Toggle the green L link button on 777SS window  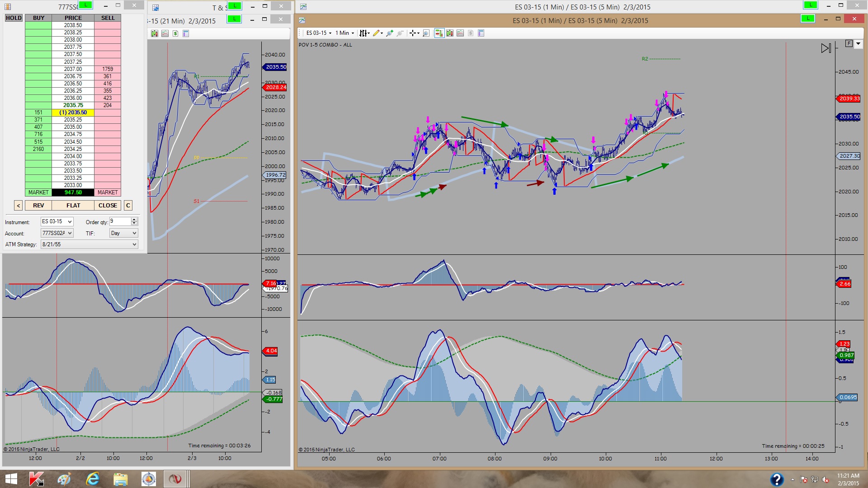coord(85,5)
